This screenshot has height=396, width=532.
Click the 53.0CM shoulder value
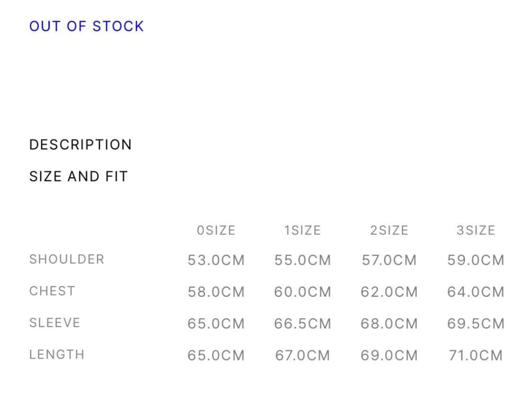(x=216, y=260)
